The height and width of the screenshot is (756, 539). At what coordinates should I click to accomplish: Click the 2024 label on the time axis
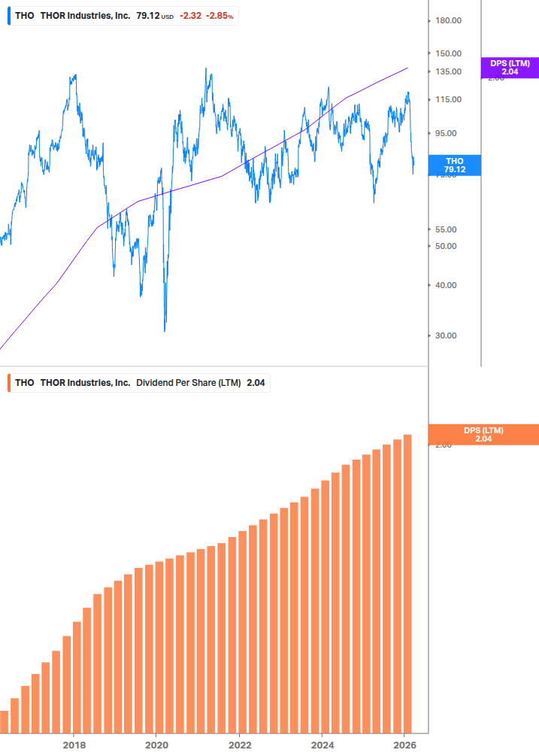pos(322,745)
